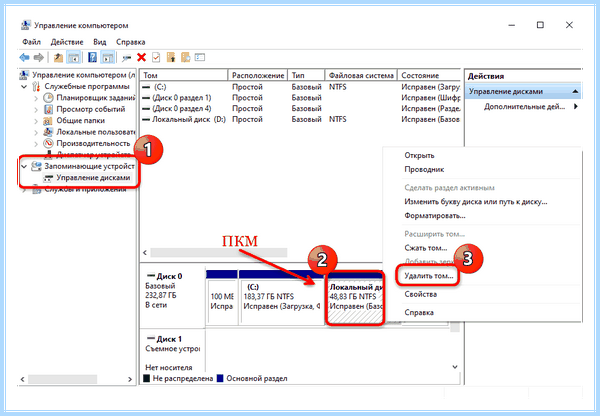Collapse the Запоминающие устройства branch
Image resolution: width=600 pixels, height=416 pixels.
[x=24, y=166]
